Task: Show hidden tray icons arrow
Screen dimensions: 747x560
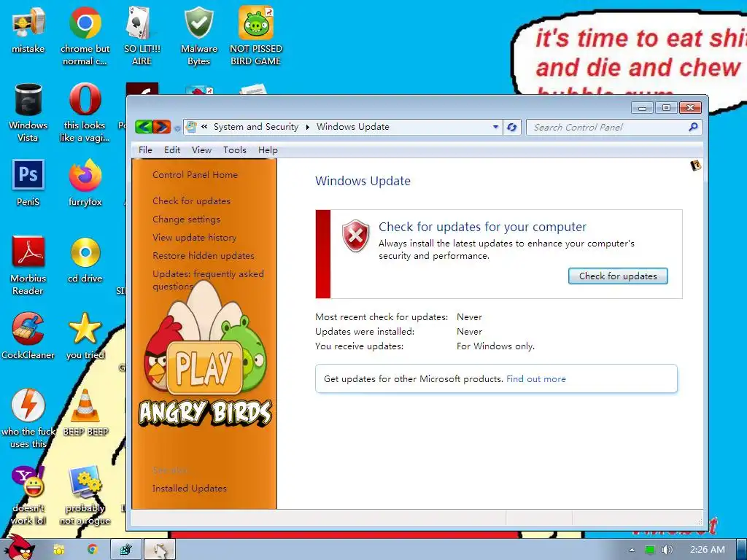Action: [632, 550]
